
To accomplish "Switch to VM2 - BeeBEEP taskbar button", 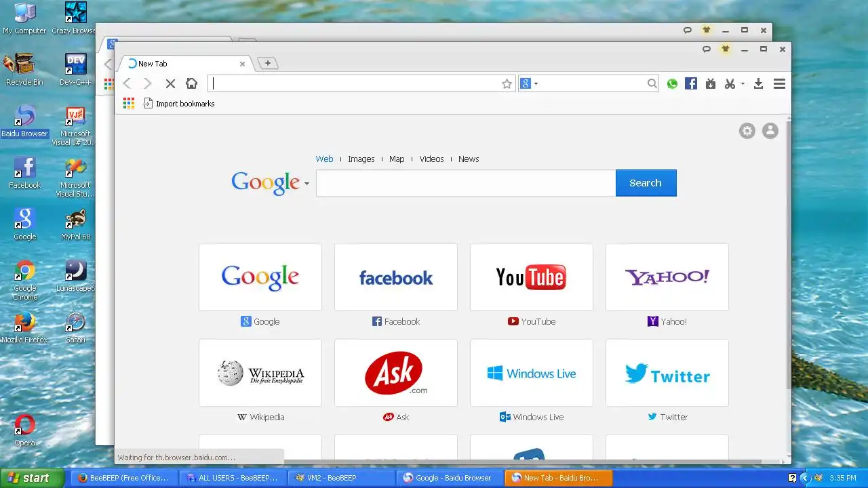I will pyautogui.click(x=340, y=478).
